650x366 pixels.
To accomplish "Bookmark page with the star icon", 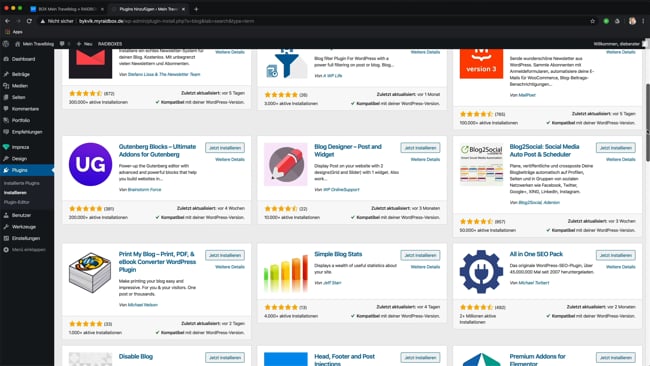I will pos(592,21).
